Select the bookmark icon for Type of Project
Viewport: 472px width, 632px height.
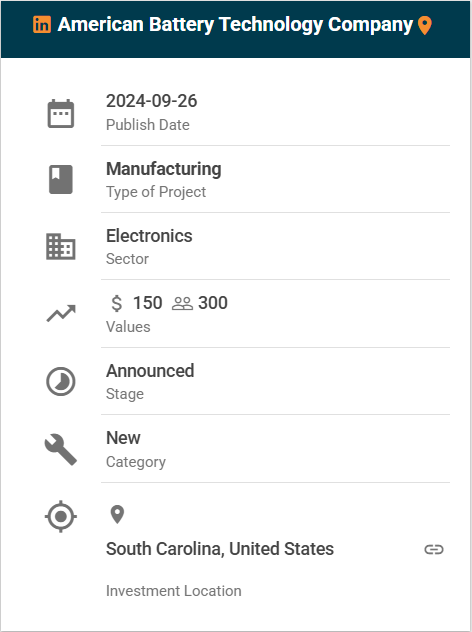tap(61, 179)
